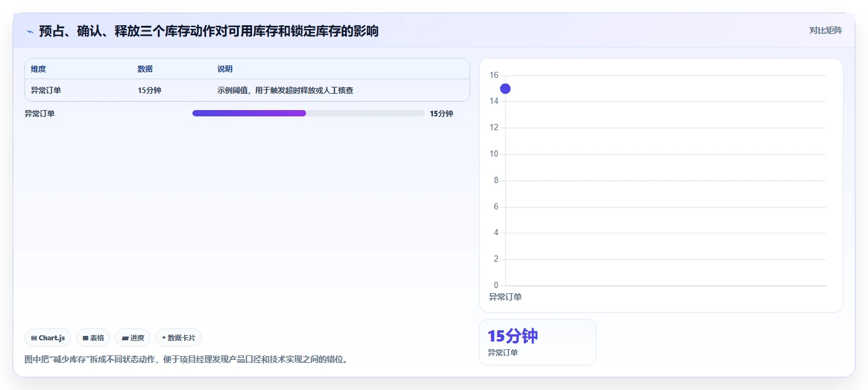Click the 16 y-axis tick label
868x390 pixels.
click(x=493, y=75)
